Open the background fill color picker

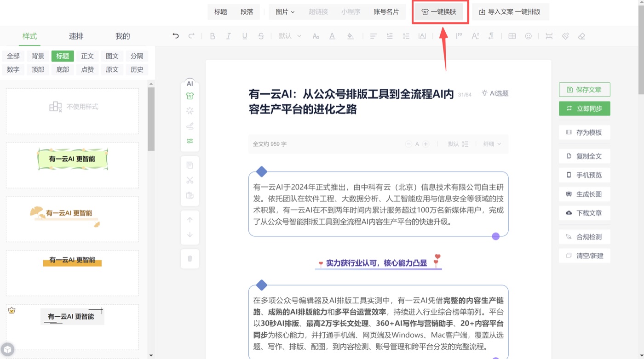(351, 36)
